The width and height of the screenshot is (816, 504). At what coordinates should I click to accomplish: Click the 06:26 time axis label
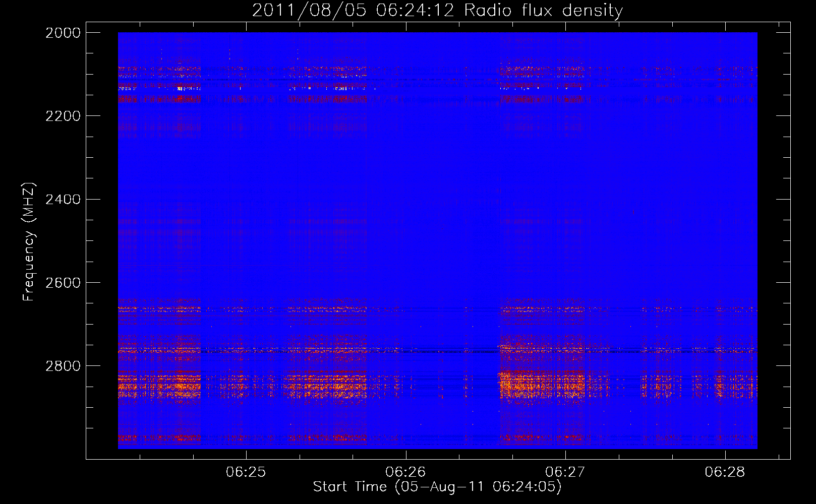405,472
